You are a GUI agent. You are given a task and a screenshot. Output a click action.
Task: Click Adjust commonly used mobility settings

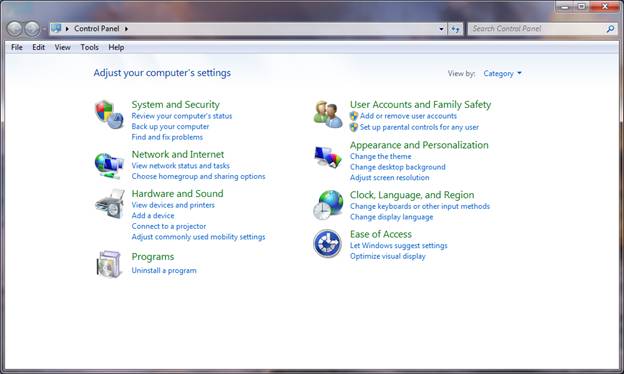198,237
